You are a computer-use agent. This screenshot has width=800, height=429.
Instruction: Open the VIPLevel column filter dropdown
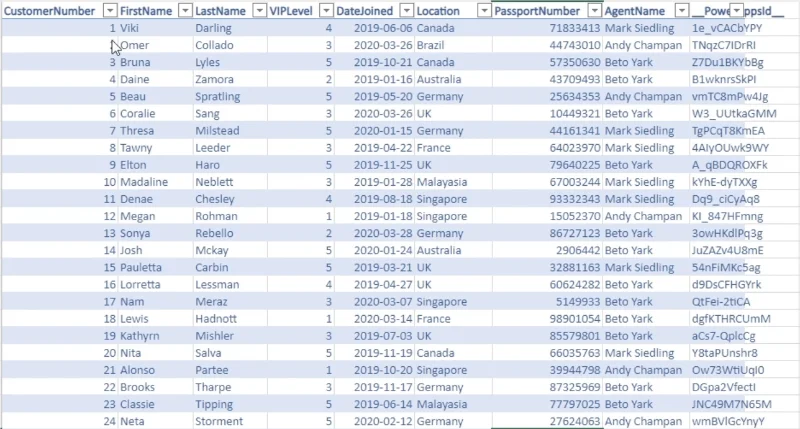[x=326, y=11]
